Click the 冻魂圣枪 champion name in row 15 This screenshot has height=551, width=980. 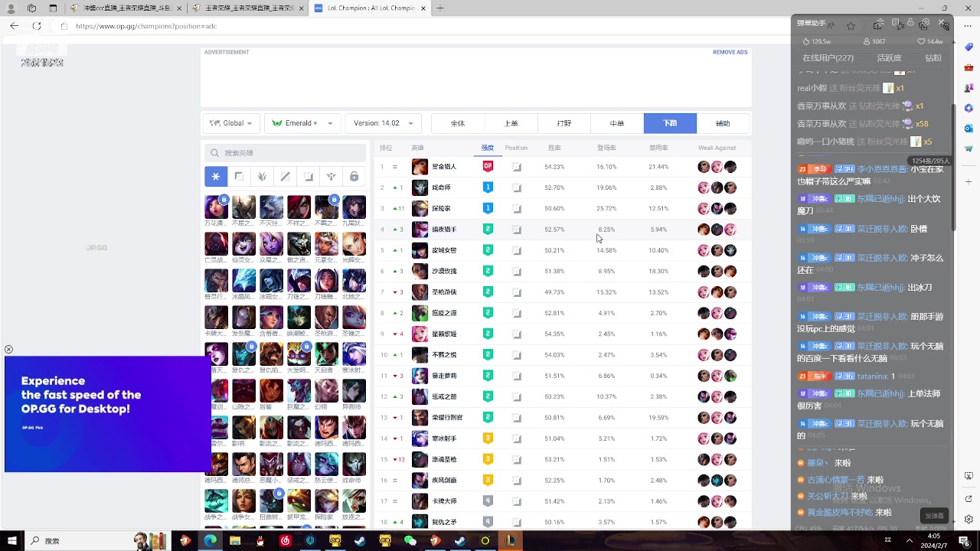coord(444,459)
